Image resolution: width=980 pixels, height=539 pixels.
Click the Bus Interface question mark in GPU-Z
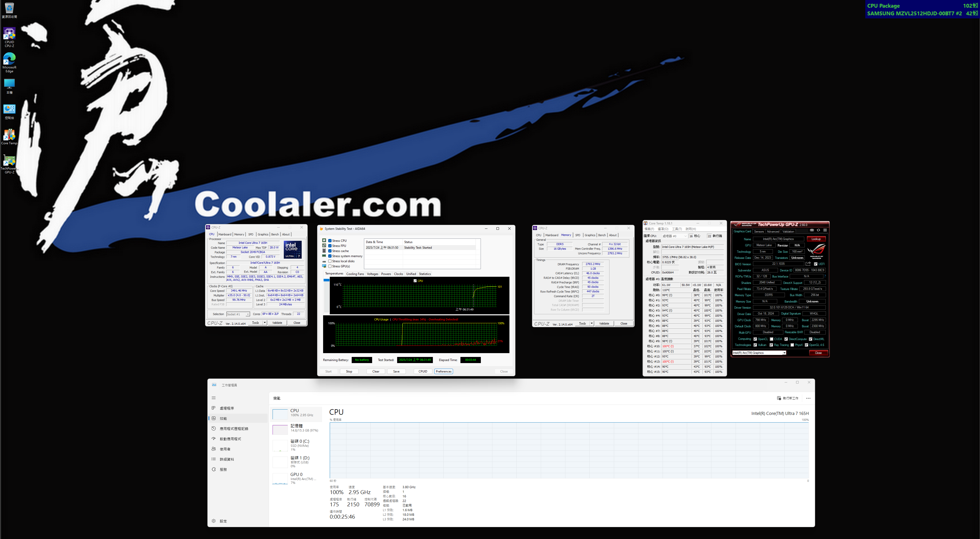[825, 276]
